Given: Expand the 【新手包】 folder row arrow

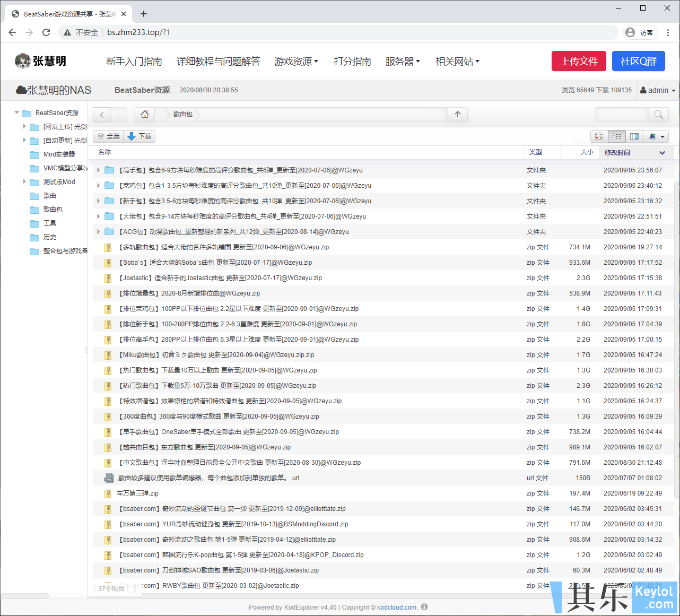Looking at the screenshot, I should coord(98,201).
